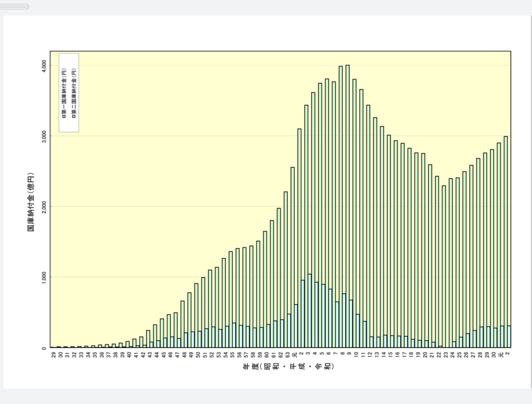Click the 国庫納付金(億円) axis title
This screenshot has width=532, height=404.
pyautogui.click(x=31, y=202)
